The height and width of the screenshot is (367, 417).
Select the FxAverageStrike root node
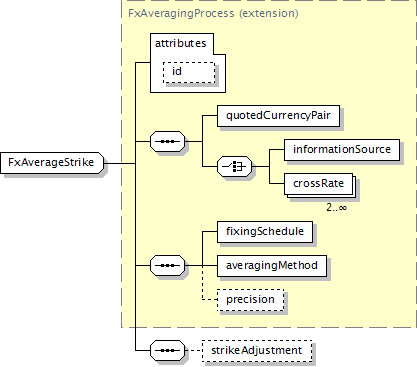click(52, 163)
